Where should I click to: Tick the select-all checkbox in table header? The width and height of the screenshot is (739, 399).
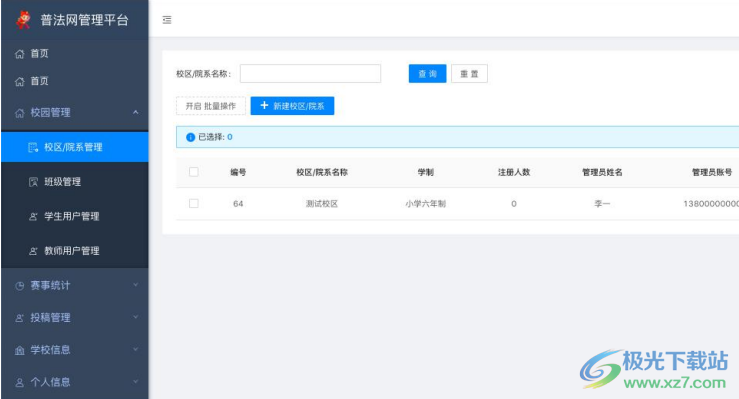pos(194,172)
